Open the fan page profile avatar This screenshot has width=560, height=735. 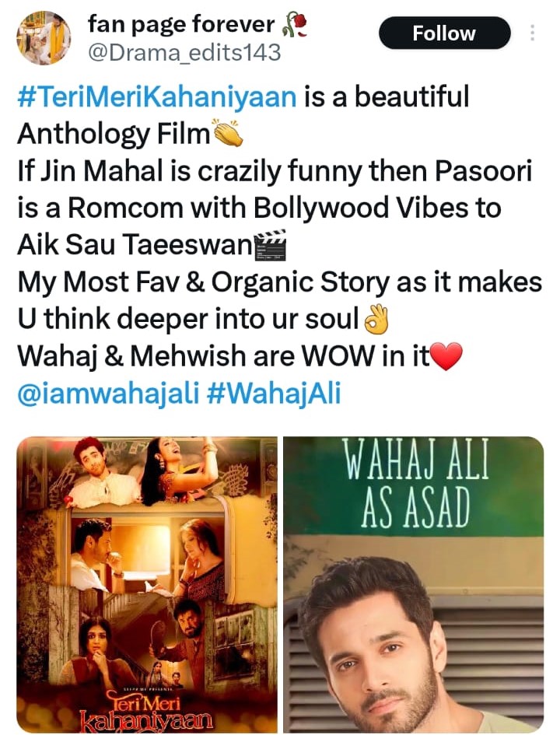coord(43,37)
